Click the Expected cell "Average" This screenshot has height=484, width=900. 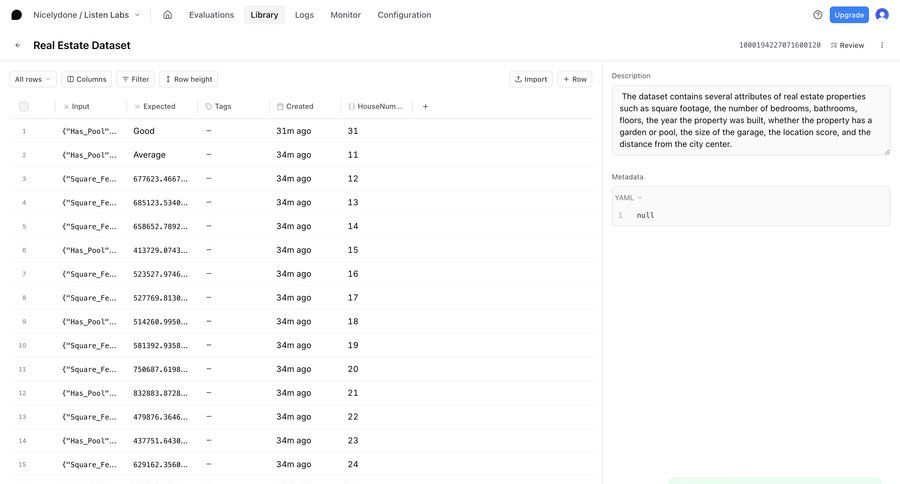pyautogui.click(x=149, y=155)
